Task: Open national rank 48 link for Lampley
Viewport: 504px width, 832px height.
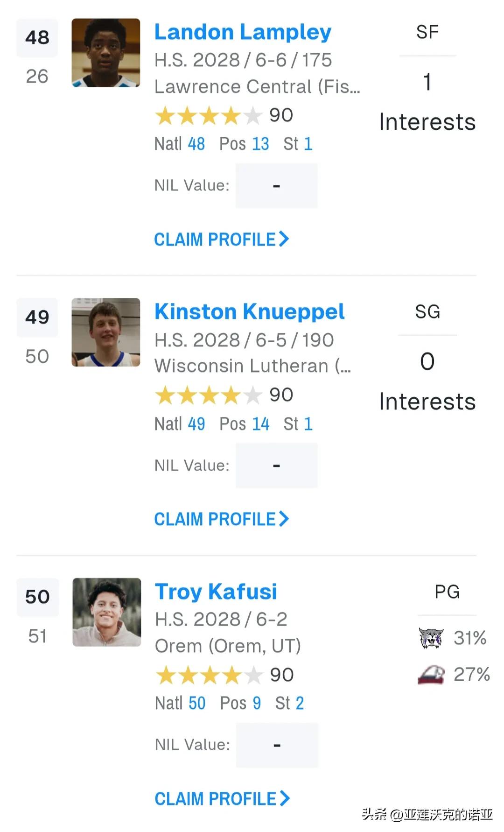Action: [196, 144]
